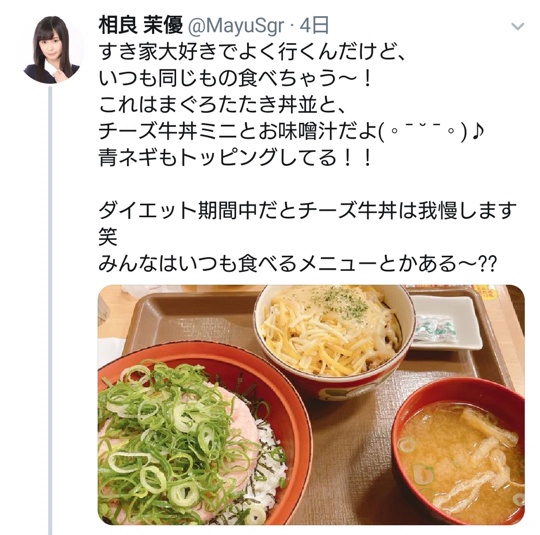Select the vertical thread line below avatar

point(50,310)
